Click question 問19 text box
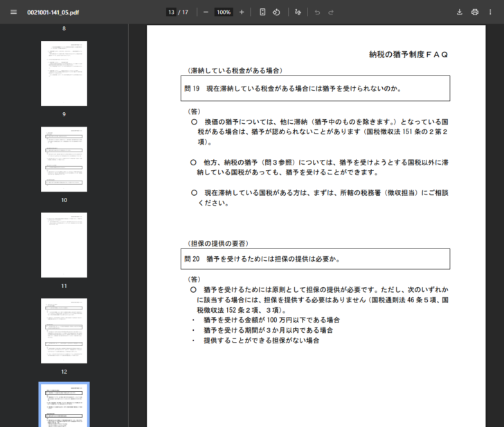This screenshot has height=427, width=504. point(315,89)
